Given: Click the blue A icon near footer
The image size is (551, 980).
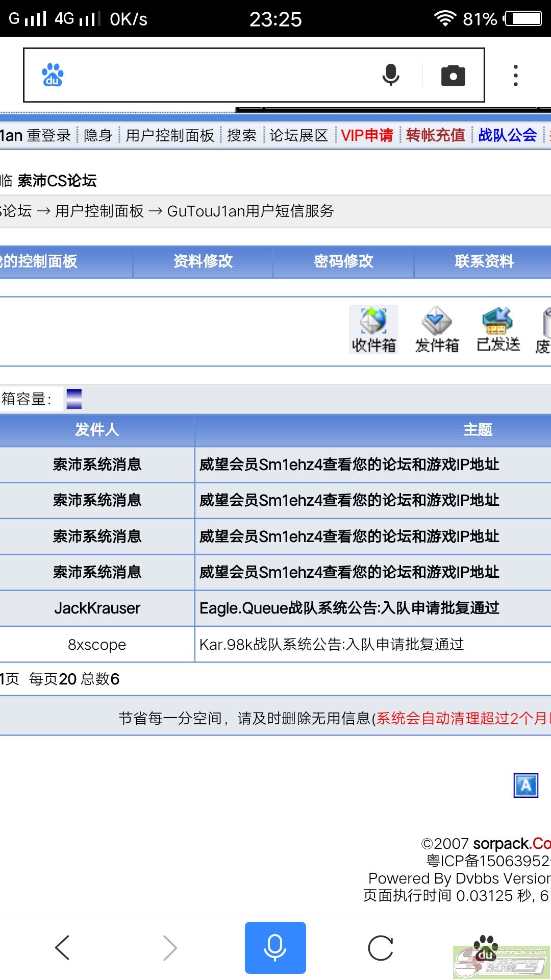Looking at the screenshot, I should tap(525, 786).
